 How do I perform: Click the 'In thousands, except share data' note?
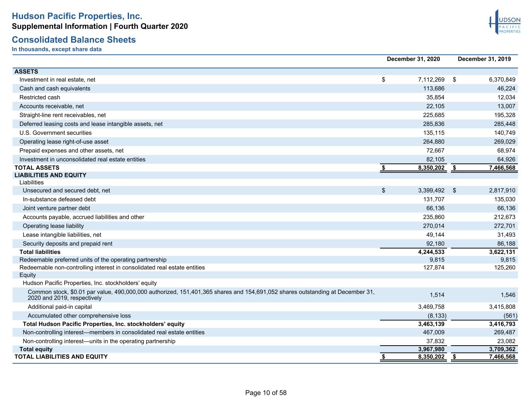57,49
